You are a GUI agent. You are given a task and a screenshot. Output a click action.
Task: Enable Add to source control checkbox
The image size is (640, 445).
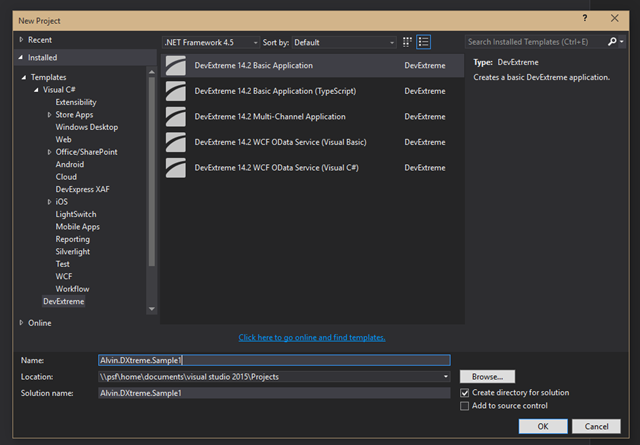point(464,406)
